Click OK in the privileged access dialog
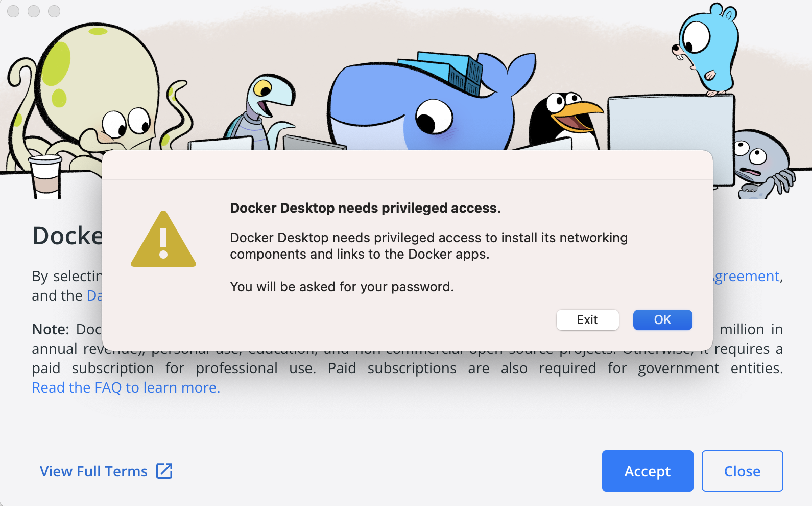Image resolution: width=812 pixels, height=506 pixels. pos(662,320)
